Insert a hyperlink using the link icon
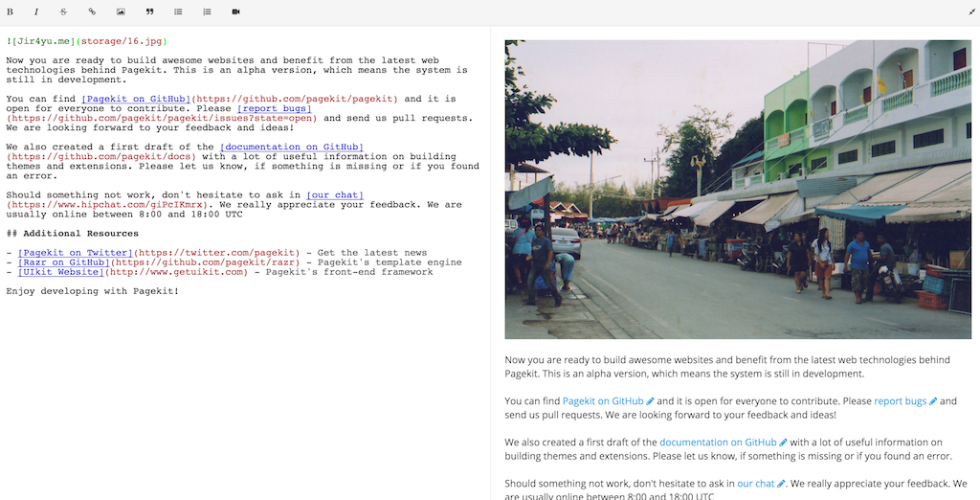This screenshot has width=980, height=500. click(92, 11)
